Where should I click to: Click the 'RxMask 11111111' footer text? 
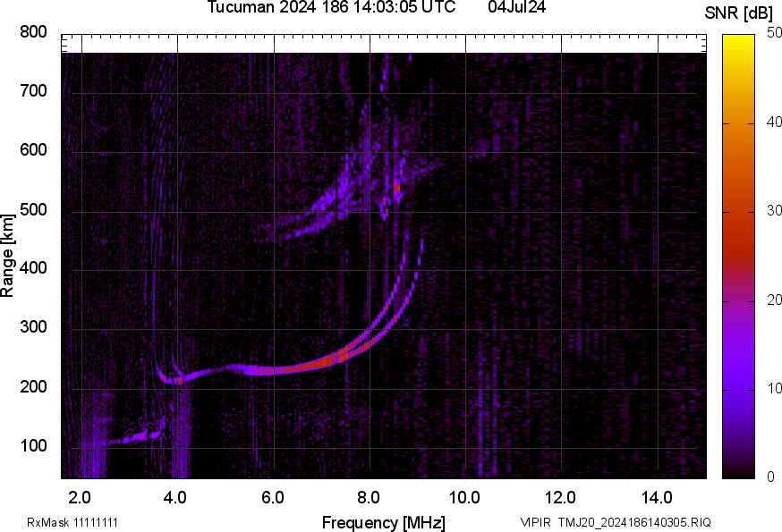coord(72,522)
